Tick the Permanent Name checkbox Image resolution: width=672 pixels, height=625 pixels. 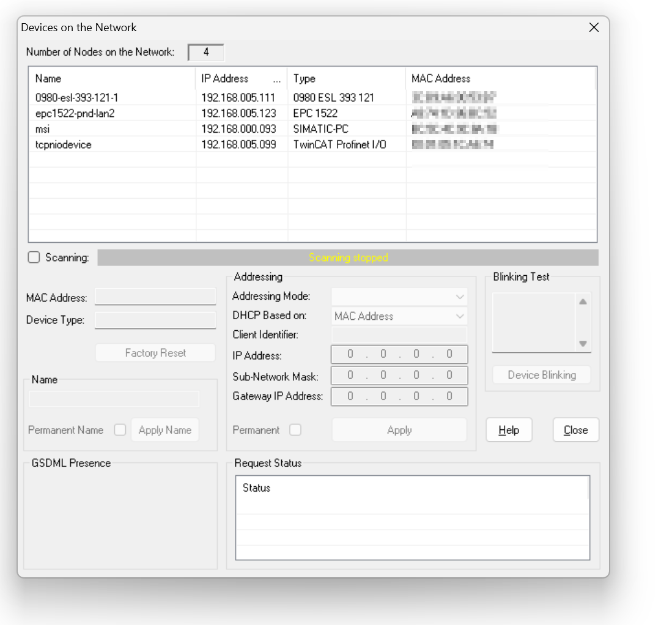[x=120, y=430]
